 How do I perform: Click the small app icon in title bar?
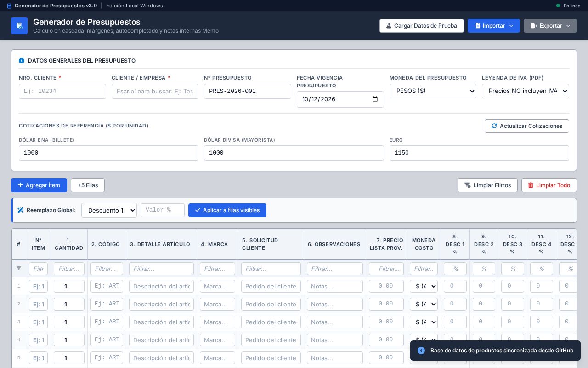(9, 6)
